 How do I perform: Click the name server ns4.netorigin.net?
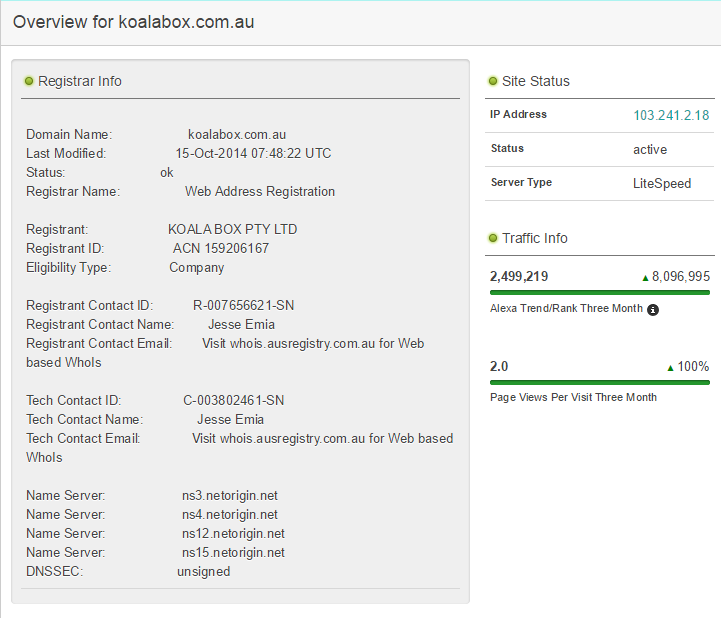229,515
